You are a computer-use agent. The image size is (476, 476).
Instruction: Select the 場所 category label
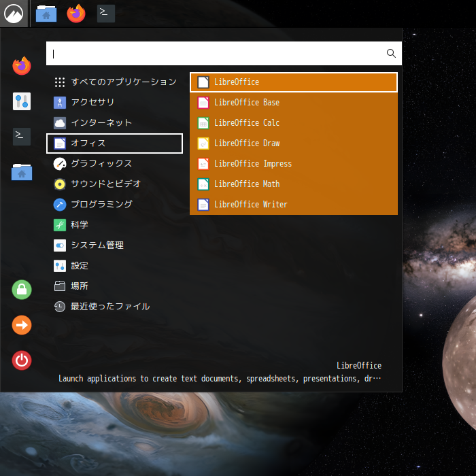(80, 286)
